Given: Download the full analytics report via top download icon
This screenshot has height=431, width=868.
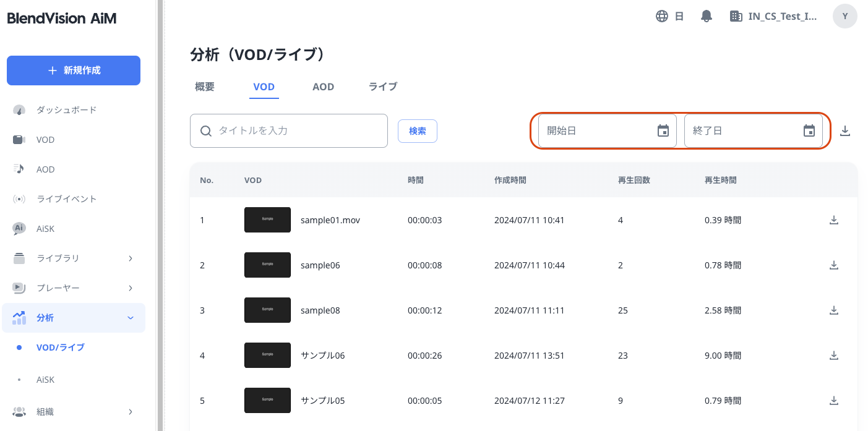Looking at the screenshot, I should 845,130.
